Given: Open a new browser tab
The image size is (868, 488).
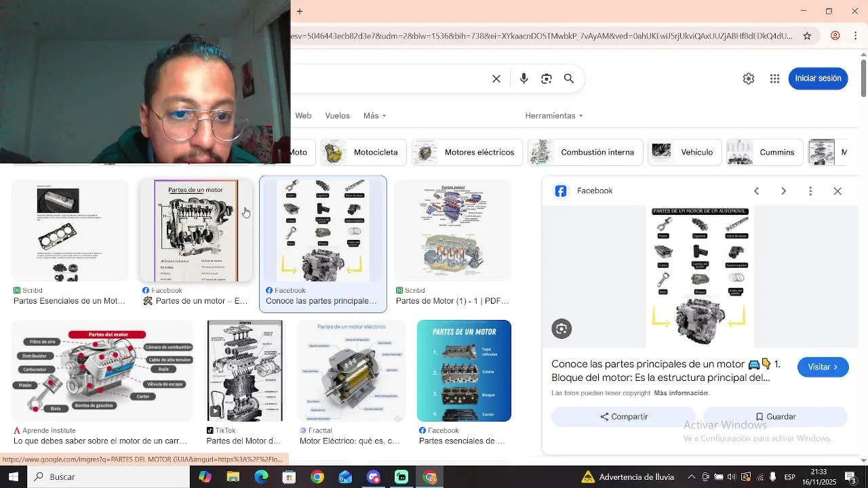Looking at the screenshot, I should pyautogui.click(x=299, y=11).
